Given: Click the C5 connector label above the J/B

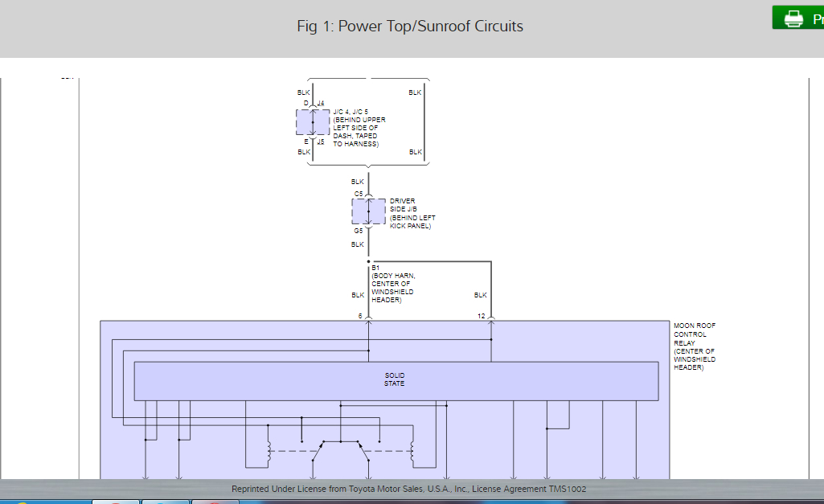Looking at the screenshot, I should coord(359,194).
